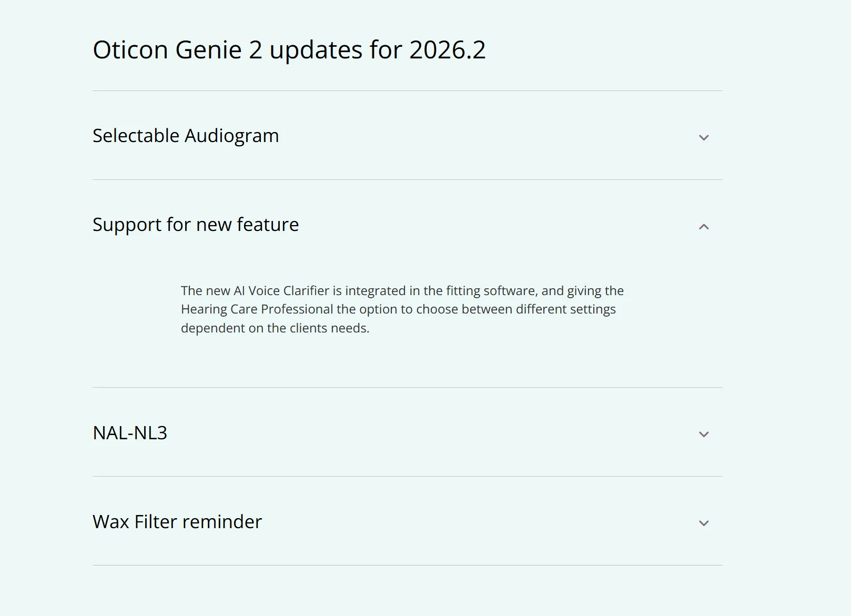851x616 pixels.
Task: Select the Selectable Audiogram heading text
Action: click(186, 136)
